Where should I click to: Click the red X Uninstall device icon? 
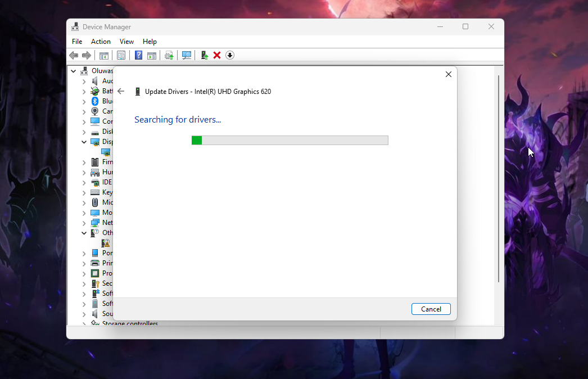pyautogui.click(x=217, y=55)
